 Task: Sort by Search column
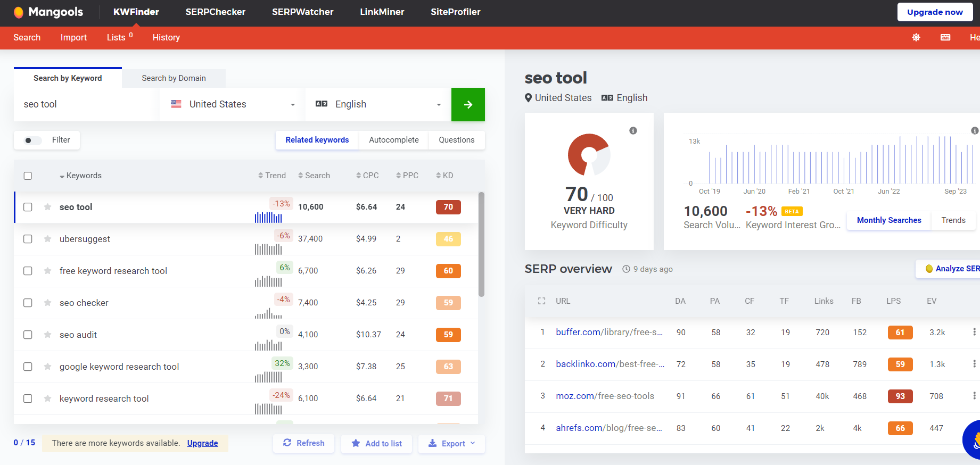click(314, 176)
